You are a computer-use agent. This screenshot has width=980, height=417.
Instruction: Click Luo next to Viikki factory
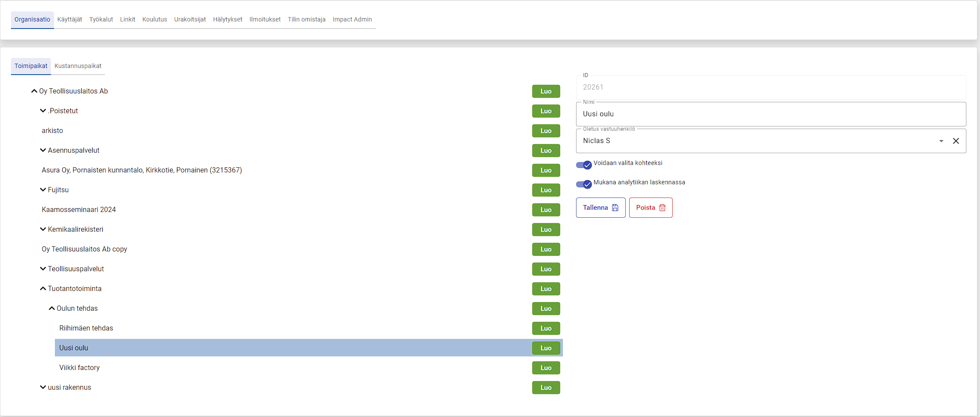point(546,368)
